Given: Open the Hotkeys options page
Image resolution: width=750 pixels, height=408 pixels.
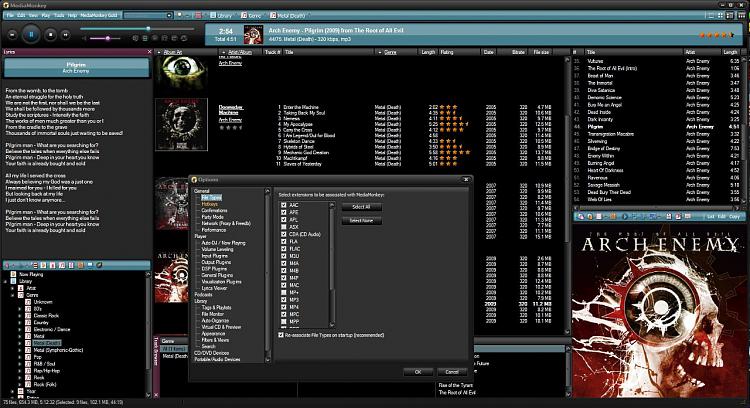Looking at the screenshot, I should (x=210, y=204).
